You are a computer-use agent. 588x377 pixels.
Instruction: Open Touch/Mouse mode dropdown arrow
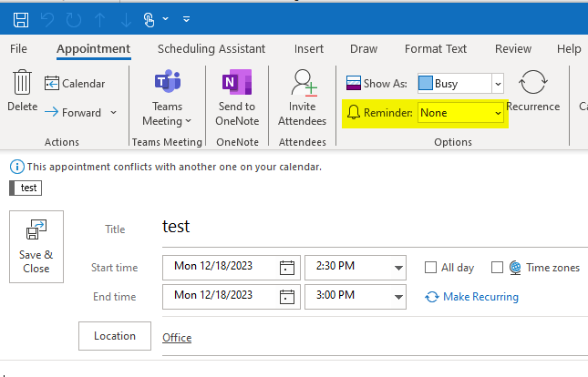[165, 19]
